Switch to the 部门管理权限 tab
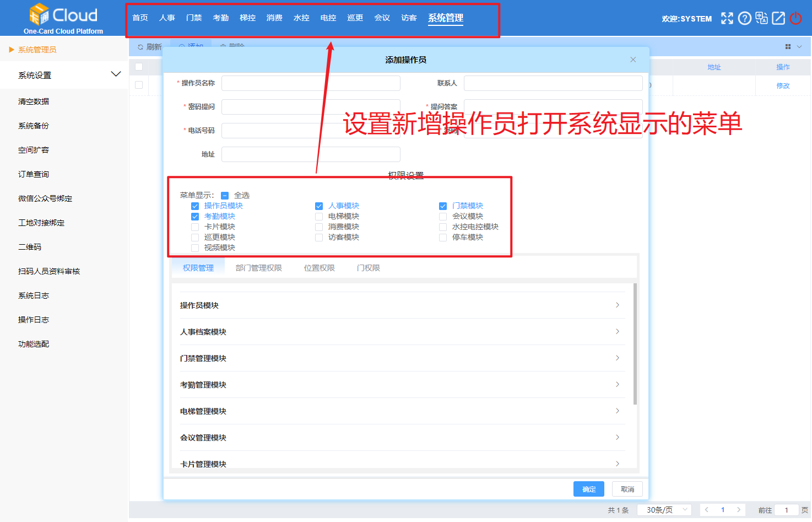The width and height of the screenshot is (812, 522). 258,268
